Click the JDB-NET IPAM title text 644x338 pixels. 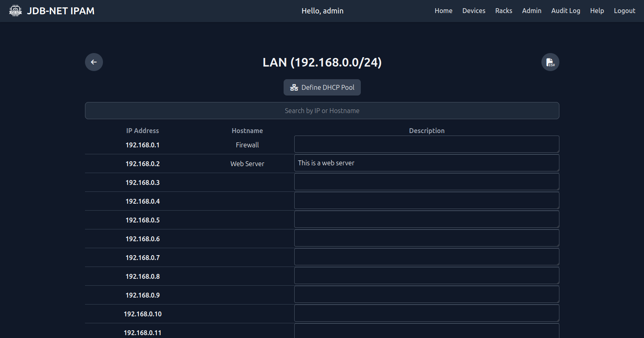click(60, 11)
